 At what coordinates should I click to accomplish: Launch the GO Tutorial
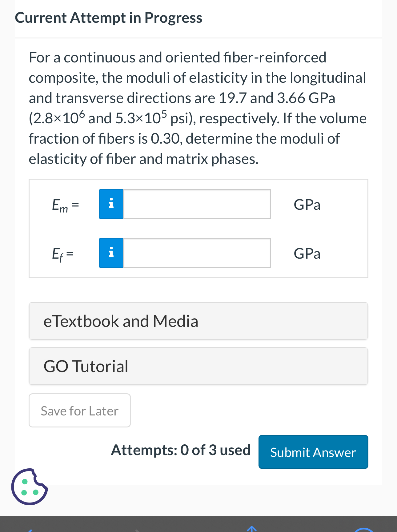[198, 366]
